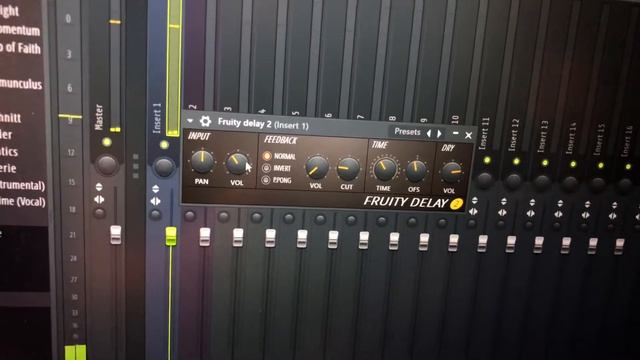Click the green Insert 1 volume fader
The width and height of the screenshot is (640, 360).
(171, 237)
